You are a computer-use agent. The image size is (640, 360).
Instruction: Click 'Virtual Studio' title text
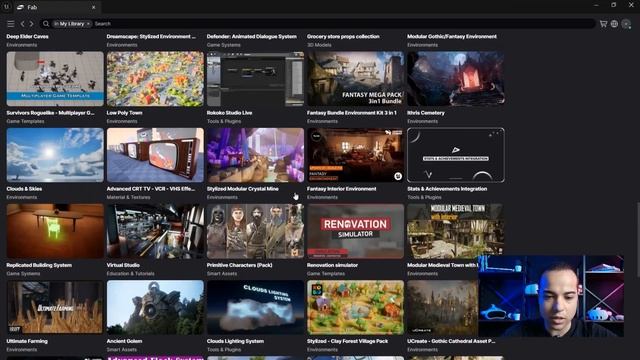[x=123, y=265]
